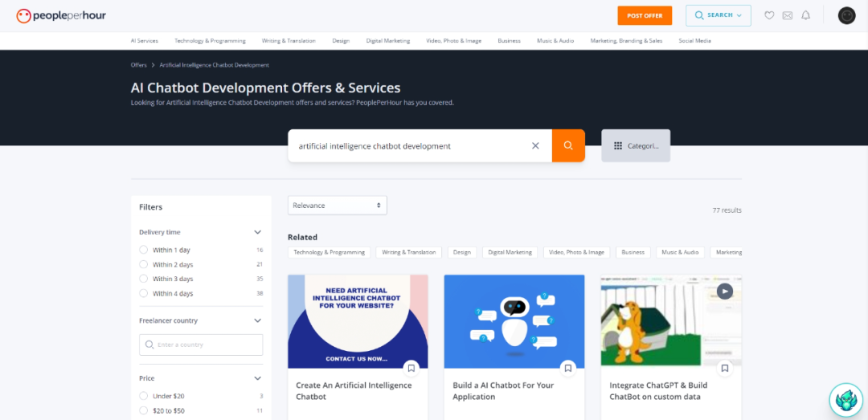
Task: Clear search text with X icon
Action: point(535,146)
